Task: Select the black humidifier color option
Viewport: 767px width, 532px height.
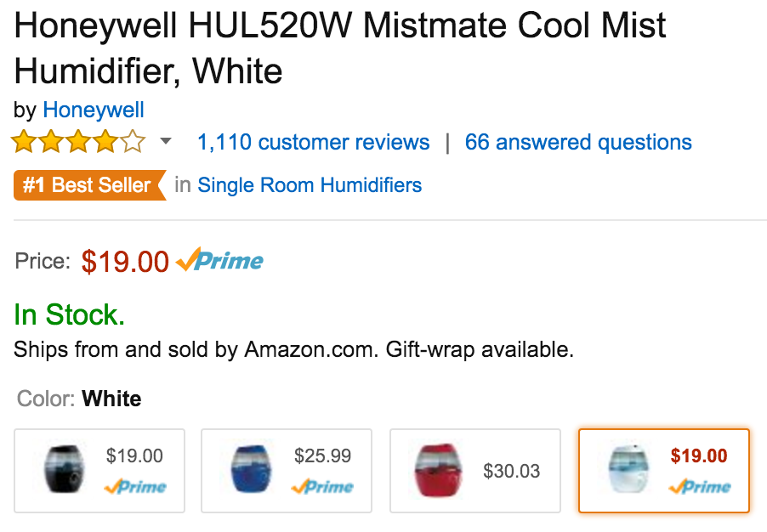Action: [99, 471]
